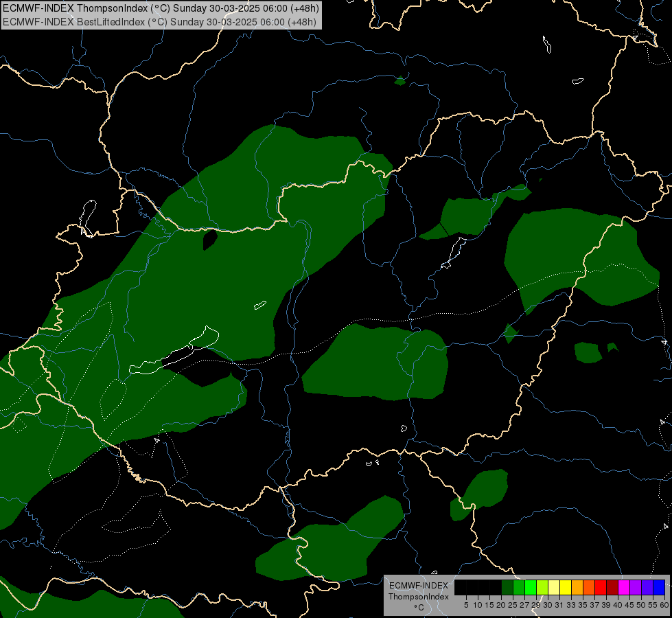Screen dimensions: 672x618
Task: Click the pale yellow 30–31 legend swatch
Action: tap(554, 587)
